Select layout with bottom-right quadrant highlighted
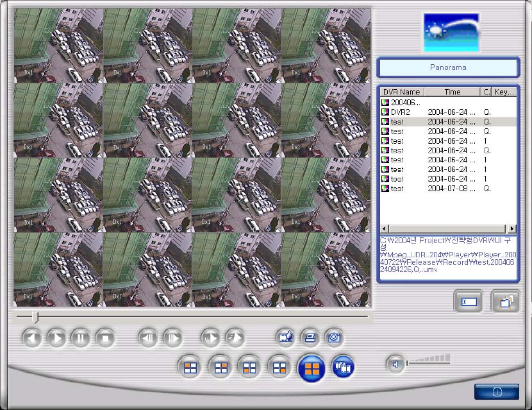Viewport: 532px width, 410px height. [279, 367]
